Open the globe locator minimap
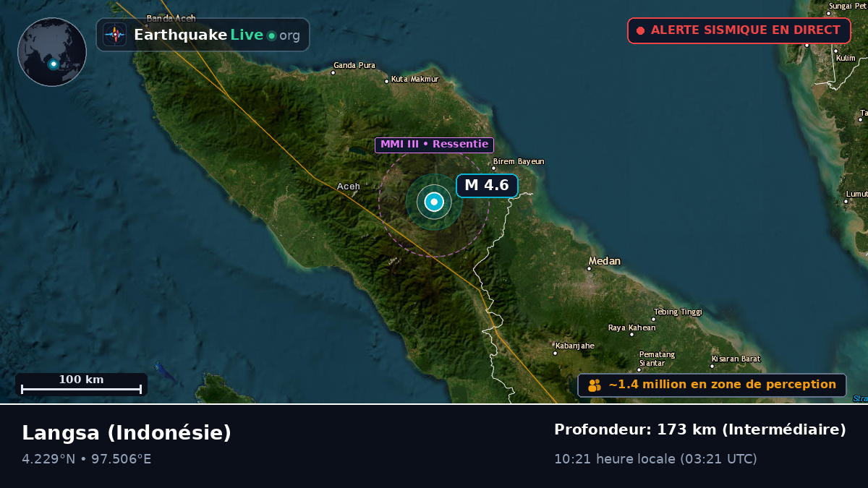This screenshot has height=488, width=868. coord(52,52)
